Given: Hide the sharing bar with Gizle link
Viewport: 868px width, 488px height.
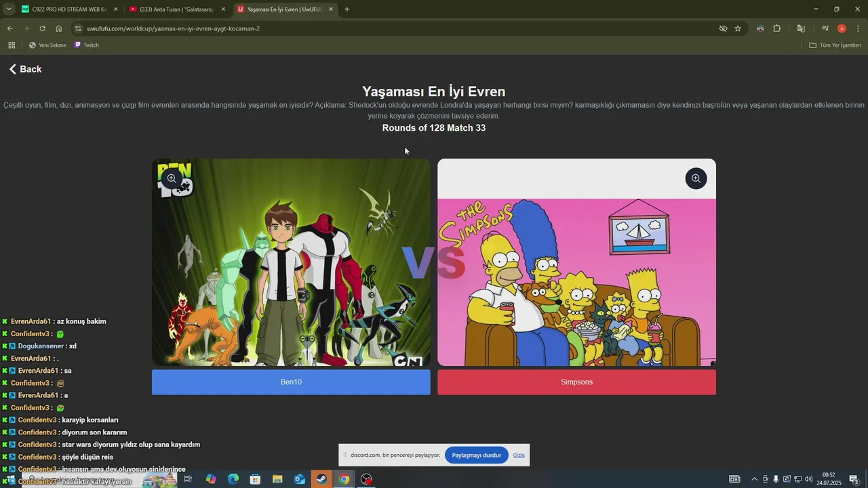Looking at the screenshot, I should (519, 455).
